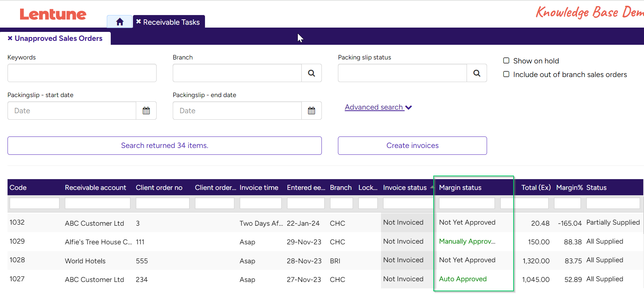The image size is (644, 297).
Task: Select order code 1027
Action: pos(17,279)
